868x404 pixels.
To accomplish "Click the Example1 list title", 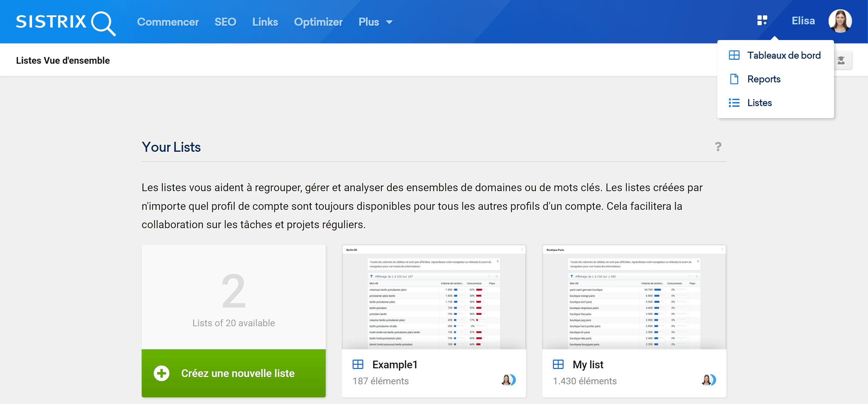I will 395,365.
